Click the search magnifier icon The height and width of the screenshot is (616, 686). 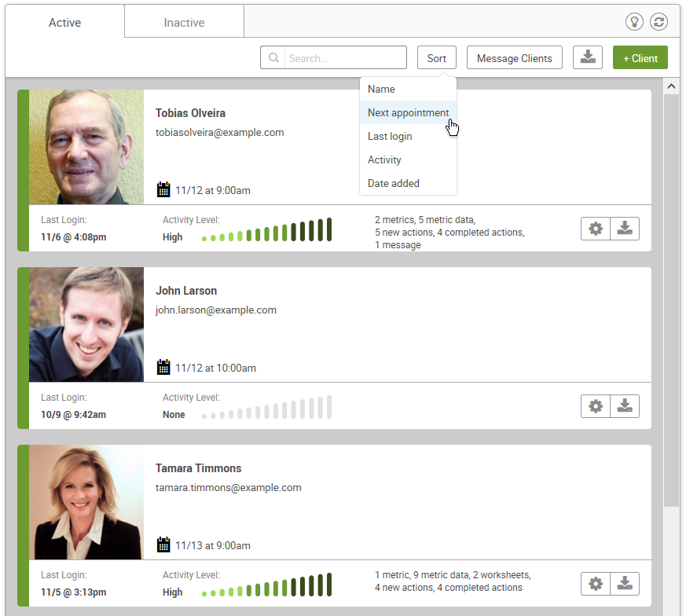pyautogui.click(x=273, y=58)
